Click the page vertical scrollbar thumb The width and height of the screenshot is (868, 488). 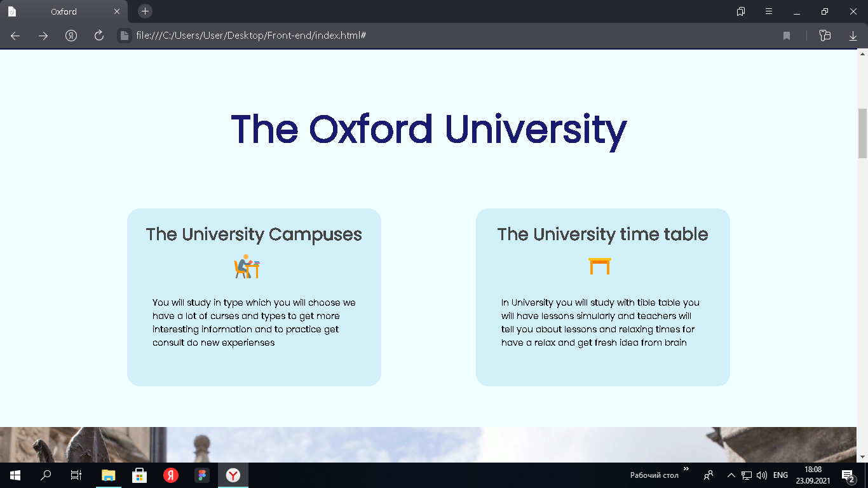click(x=862, y=133)
